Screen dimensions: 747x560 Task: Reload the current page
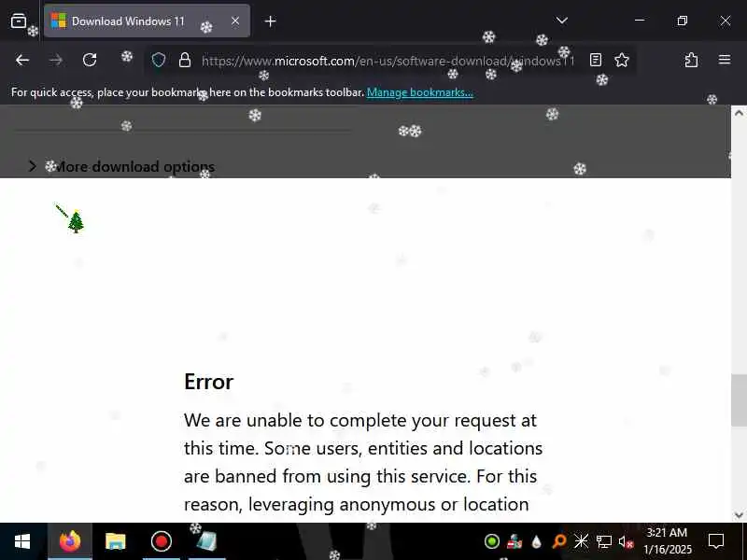tap(90, 60)
